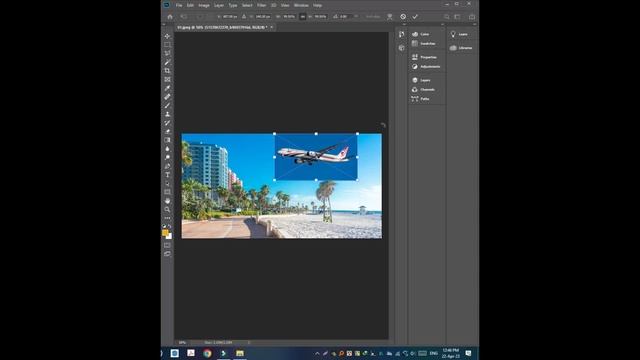Select the Magic Wand tool
The image size is (640, 360).
(167, 62)
